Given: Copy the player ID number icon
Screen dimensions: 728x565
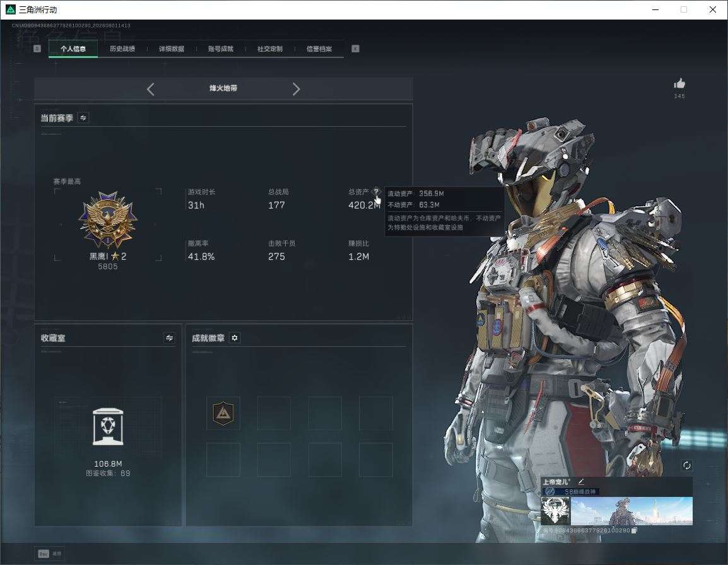Looking at the screenshot, I should 635,531.
